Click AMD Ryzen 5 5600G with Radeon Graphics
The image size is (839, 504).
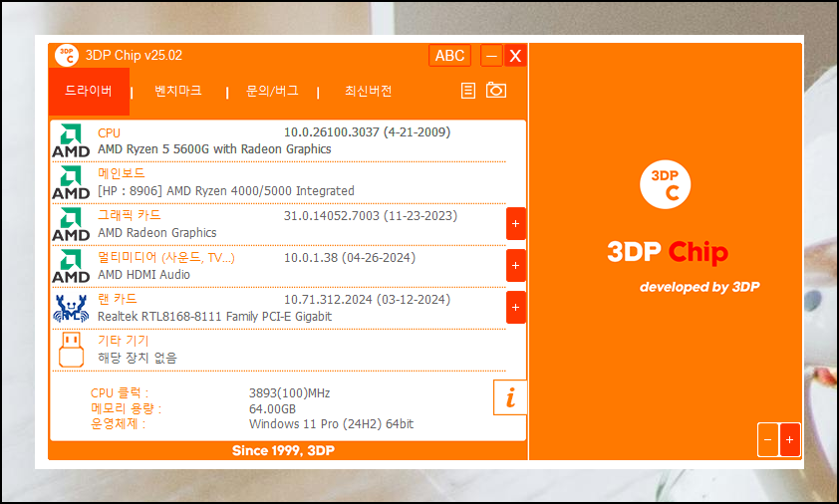pyautogui.click(x=214, y=148)
